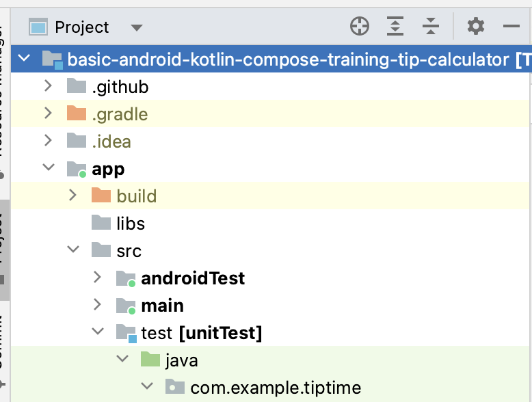
Task: Open the Project panel gear options
Action: pos(475,27)
